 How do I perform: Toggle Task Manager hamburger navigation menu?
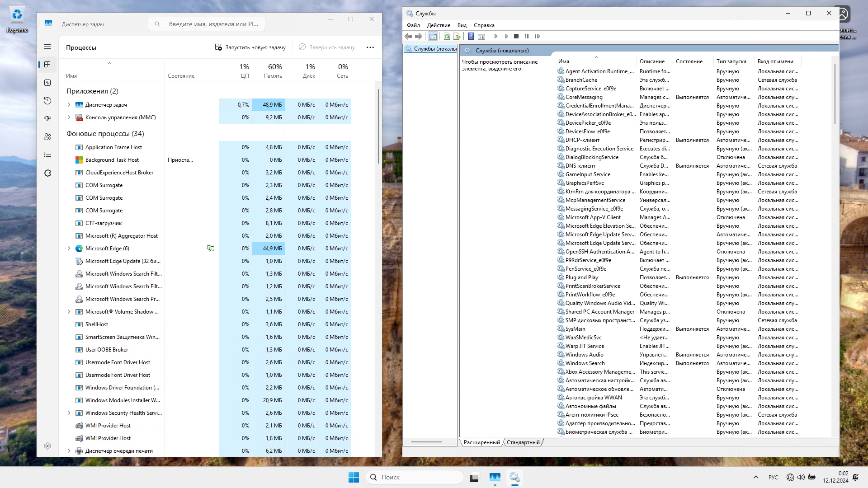pos(47,47)
